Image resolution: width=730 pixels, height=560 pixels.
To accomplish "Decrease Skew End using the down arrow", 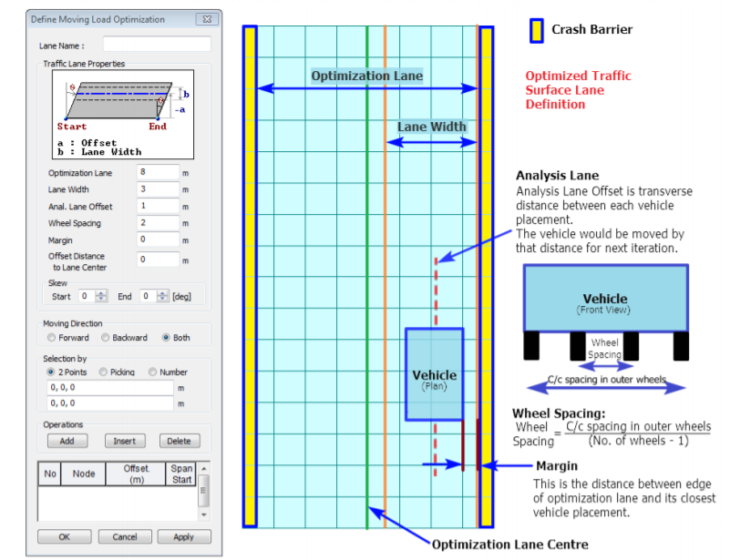I will [x=162, y=300].
